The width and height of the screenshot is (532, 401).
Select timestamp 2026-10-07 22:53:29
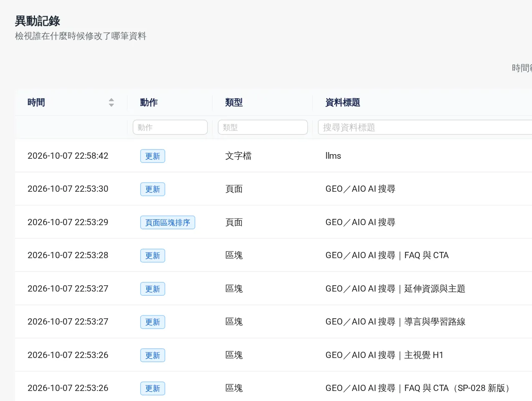pos(68,222)
